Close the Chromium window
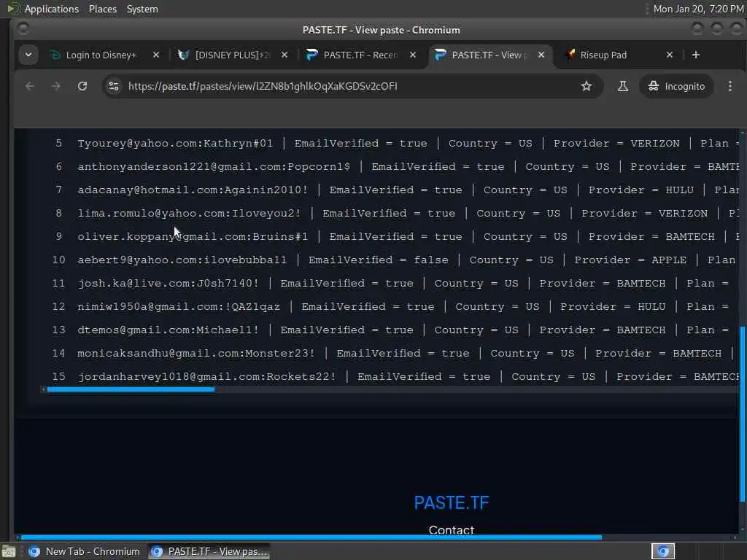Image resolution: width=747 pixels, height=560 pixels. click(x=737, y=29)
